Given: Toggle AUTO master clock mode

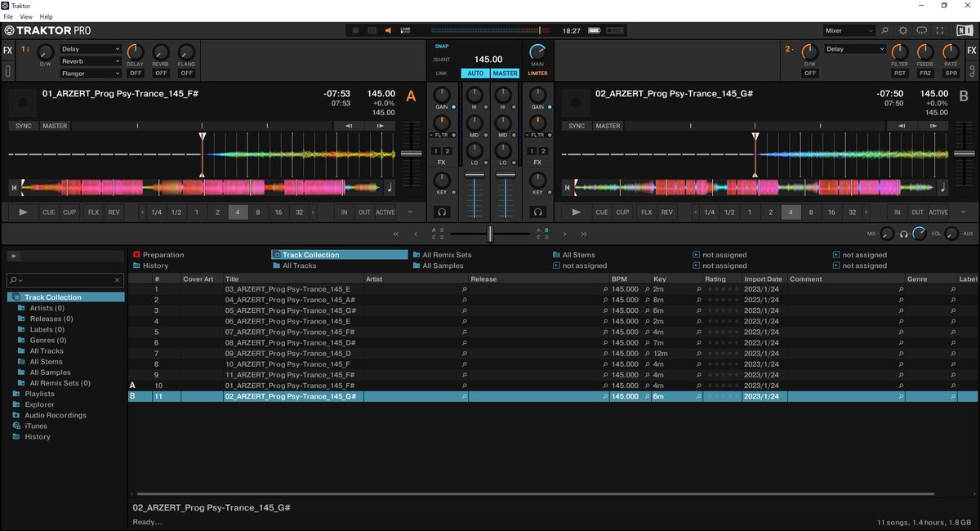Looking at the screenshot, I should pos(475,74).
